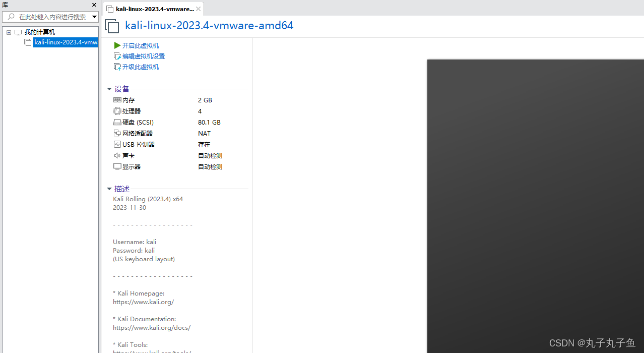The image size is (644, 353).
Task: Close the library panel with the X
Action: 94,5
